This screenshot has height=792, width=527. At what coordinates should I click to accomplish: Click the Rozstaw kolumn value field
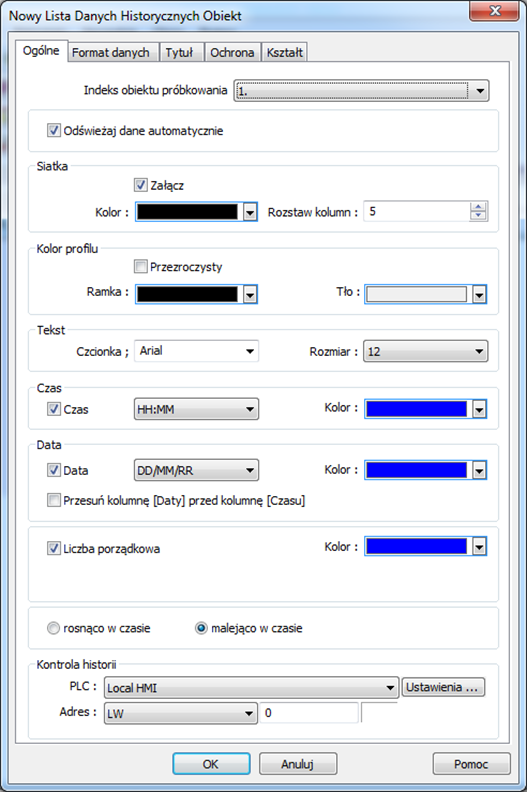pyautogui.click(x=417, y=212)
